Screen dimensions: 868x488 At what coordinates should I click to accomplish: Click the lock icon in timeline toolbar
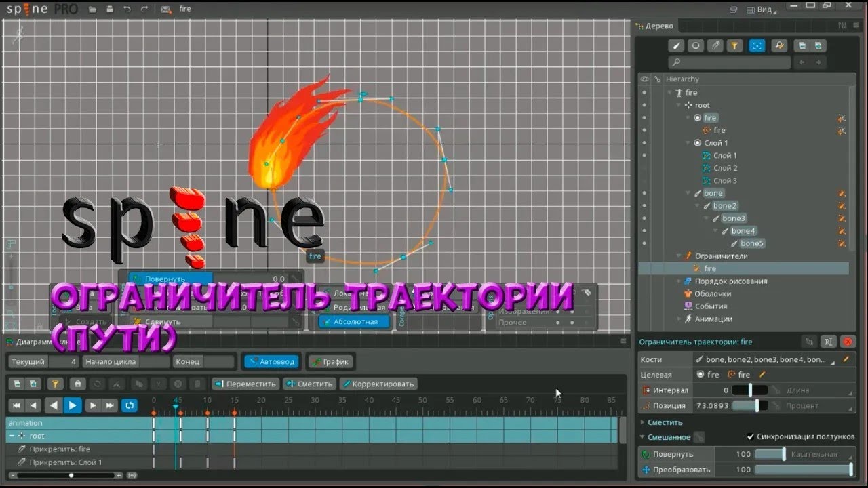(77, 384)
